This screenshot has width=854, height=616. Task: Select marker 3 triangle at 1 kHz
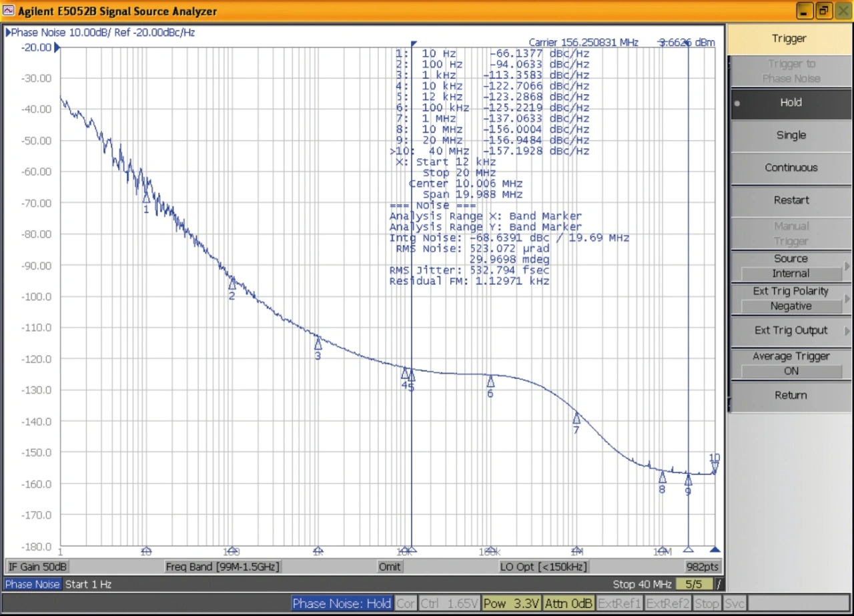coord(318,344)
